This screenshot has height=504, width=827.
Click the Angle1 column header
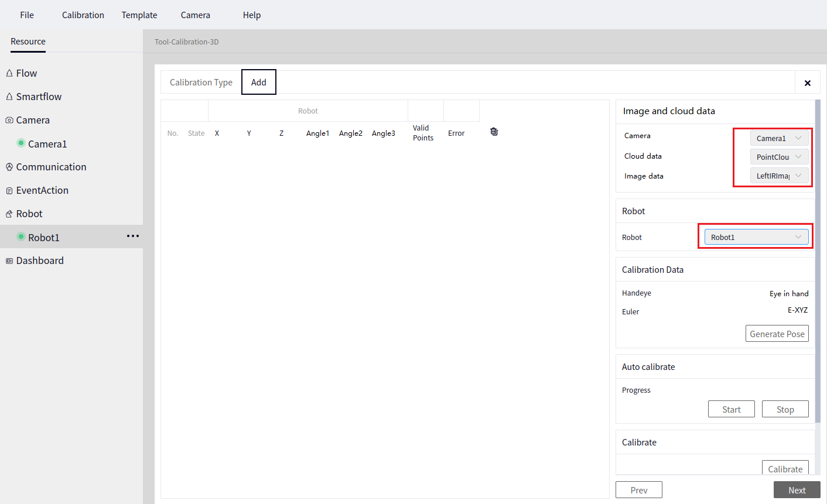tap(317, 133)
